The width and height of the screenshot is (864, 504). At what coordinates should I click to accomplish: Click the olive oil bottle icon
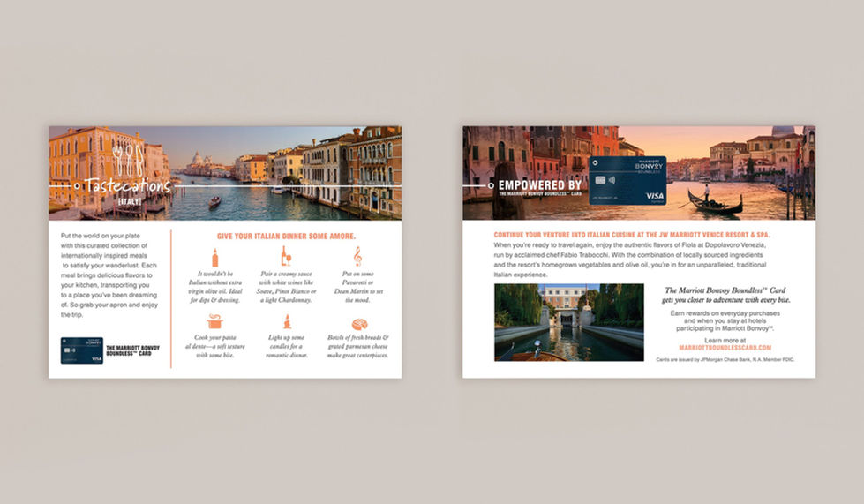pyautogui.click(x=215, y=257)
